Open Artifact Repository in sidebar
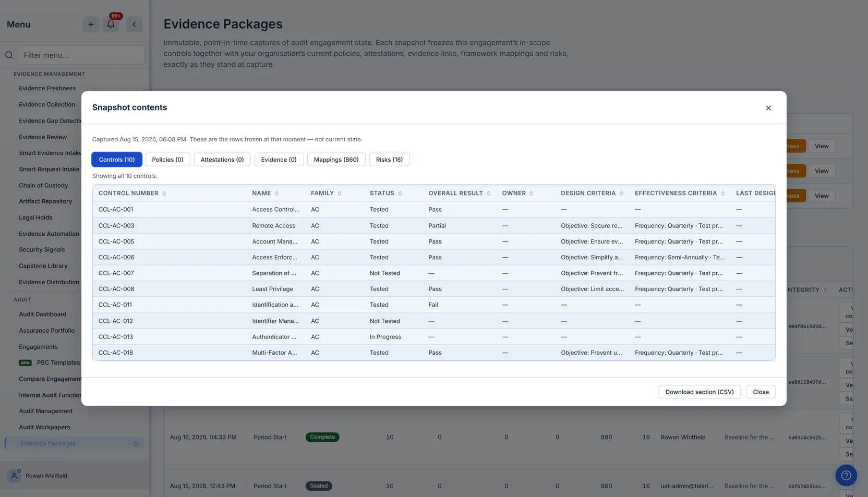Screen dimensions: 868x497 (x=45, y=201)
